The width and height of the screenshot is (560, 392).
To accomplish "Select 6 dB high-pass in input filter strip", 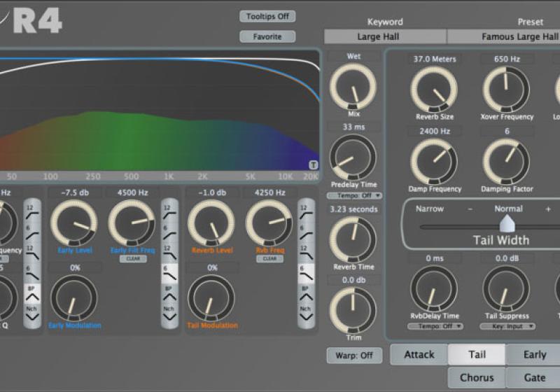I will click(x=32, y=234).
